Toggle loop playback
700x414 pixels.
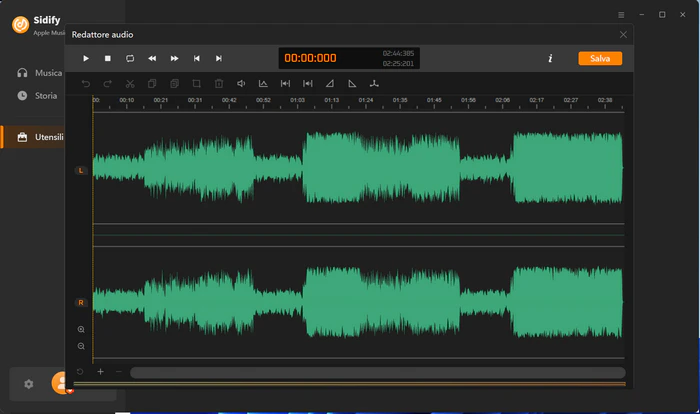pyautogui.click(x=130, y=59)
